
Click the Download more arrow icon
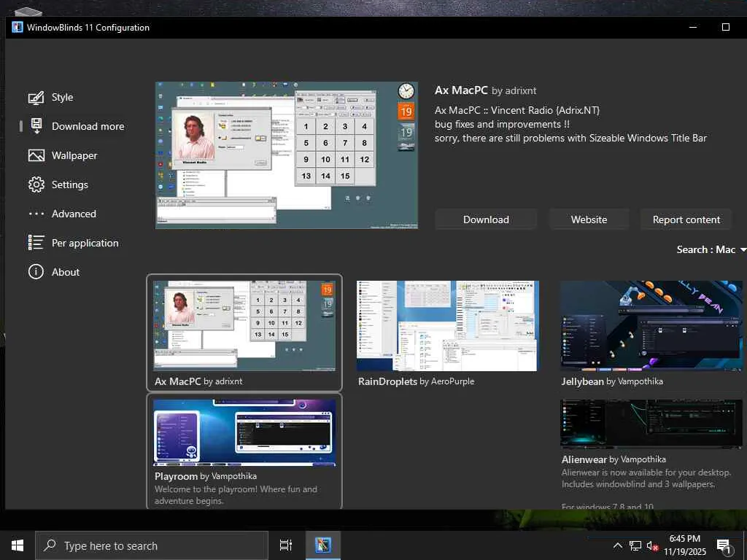(x=36, y=126)
